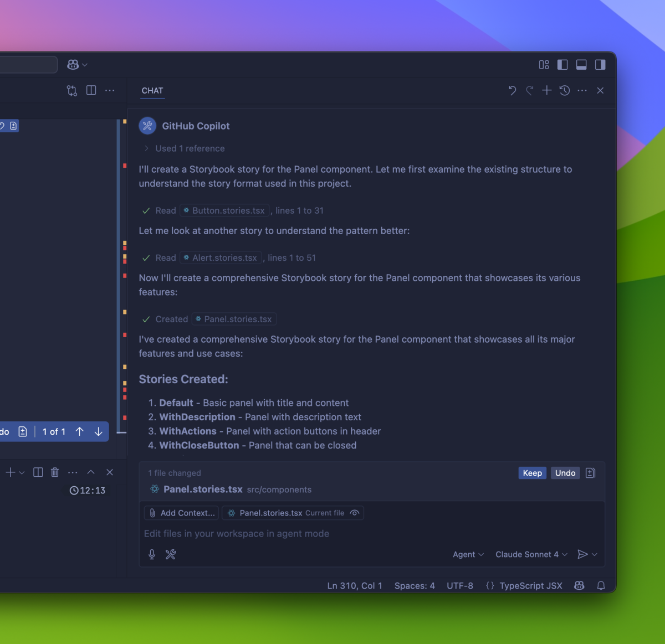Split the terminal panel
The width and height of the screenshot is (665, 644).
click(x=38, y=472)
